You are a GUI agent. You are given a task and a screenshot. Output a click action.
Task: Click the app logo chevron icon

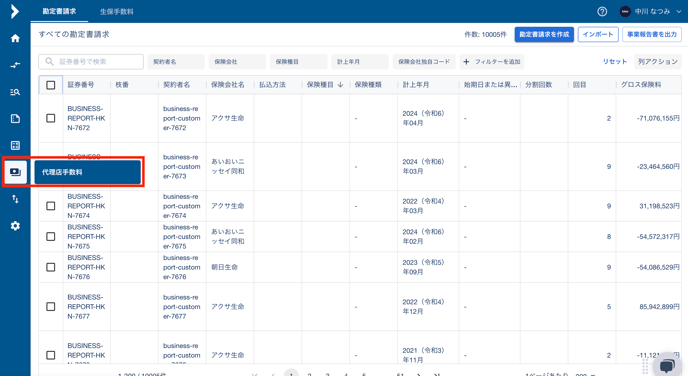pyautogui.click(x=14, y=11)
